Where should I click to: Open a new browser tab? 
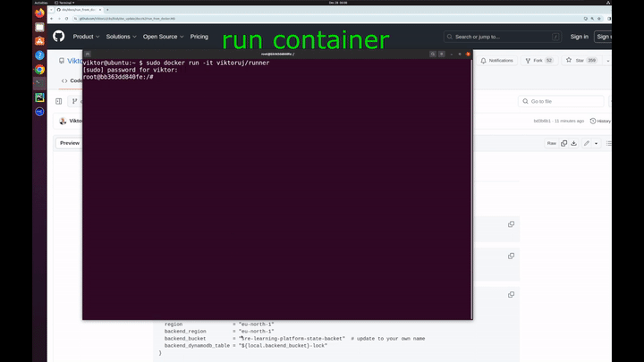(x=107, y=10)
